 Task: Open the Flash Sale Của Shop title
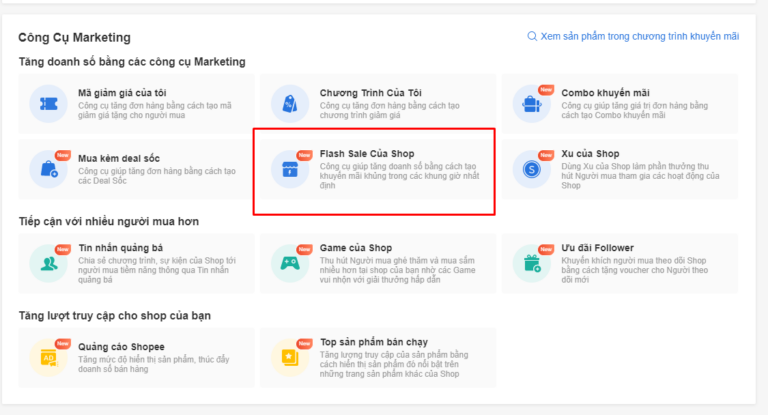pos(367,153)
